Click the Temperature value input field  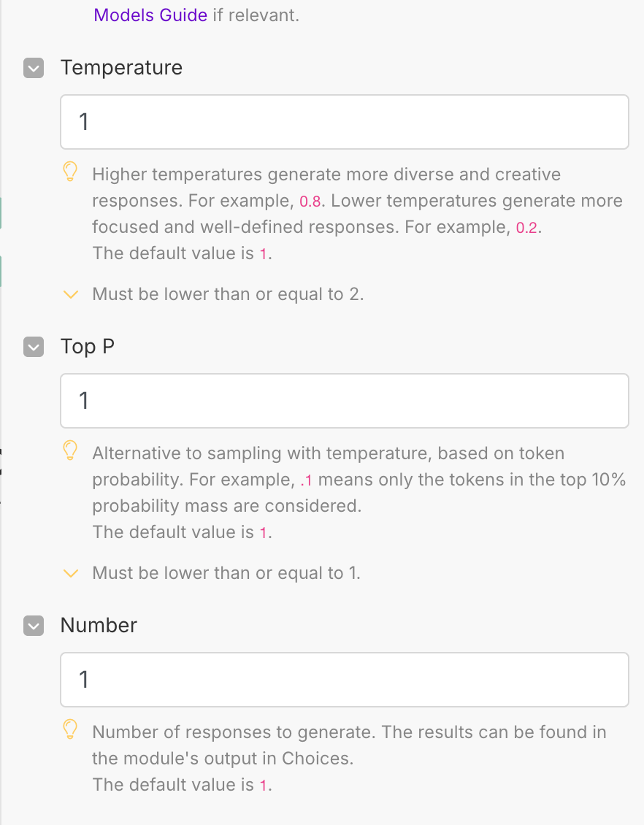click(344, 122)
